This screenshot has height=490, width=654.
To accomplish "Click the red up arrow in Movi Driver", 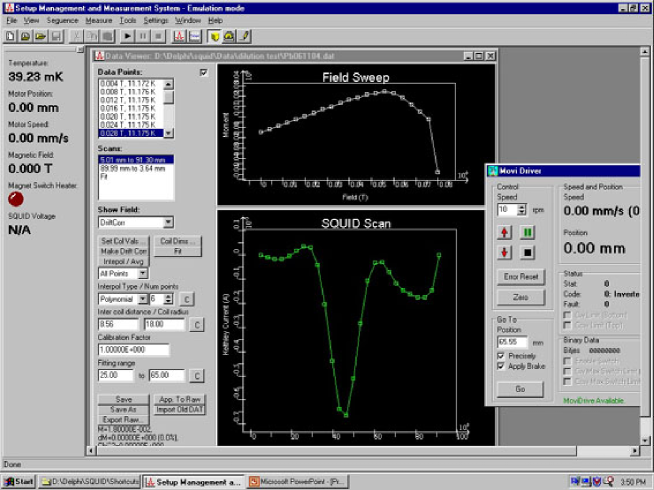I will click(505, 232).
